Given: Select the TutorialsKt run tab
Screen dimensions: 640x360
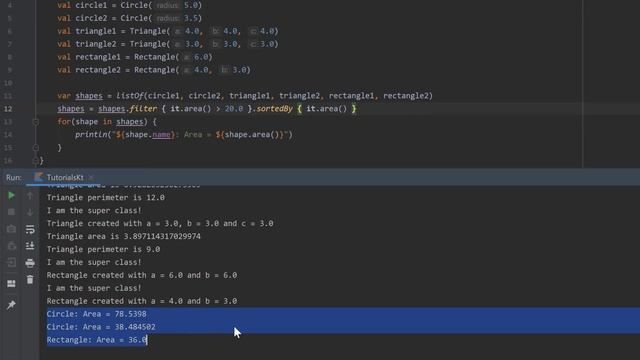Looking at the screenshot, I should coord(64,178).
